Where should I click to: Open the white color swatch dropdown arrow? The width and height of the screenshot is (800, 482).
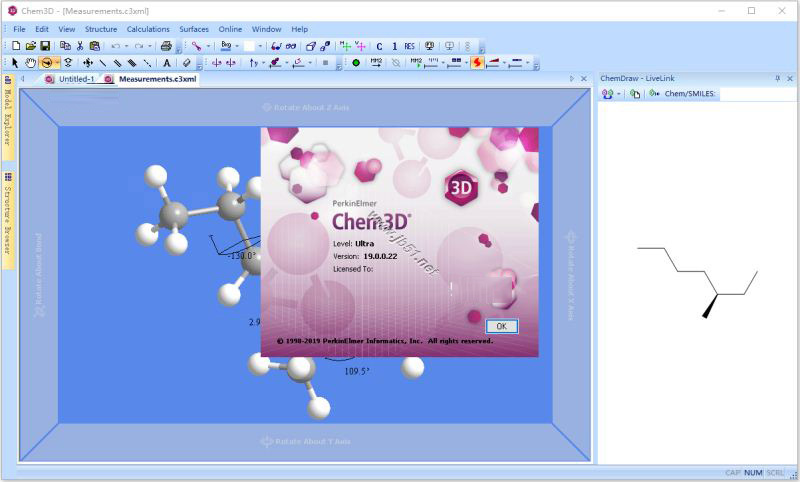click(260, 46)
